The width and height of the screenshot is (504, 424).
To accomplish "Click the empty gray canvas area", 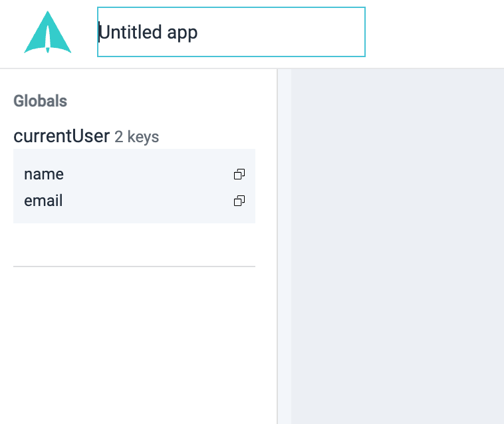I will pos(397,246).
